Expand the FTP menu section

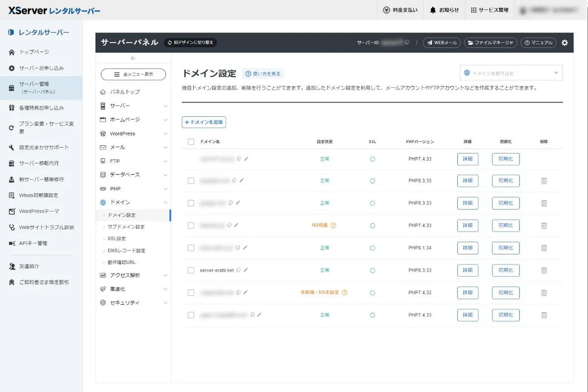[133, 161]
